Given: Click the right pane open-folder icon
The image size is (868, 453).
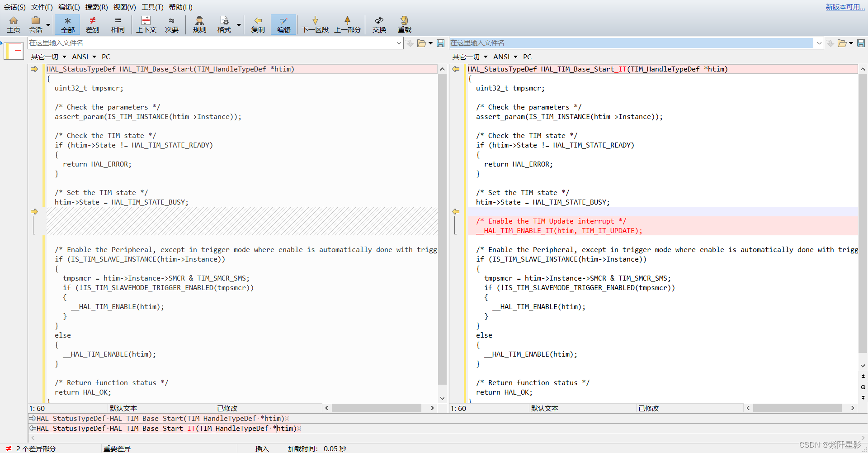Looking at the screenshot, I should (842, 43).
